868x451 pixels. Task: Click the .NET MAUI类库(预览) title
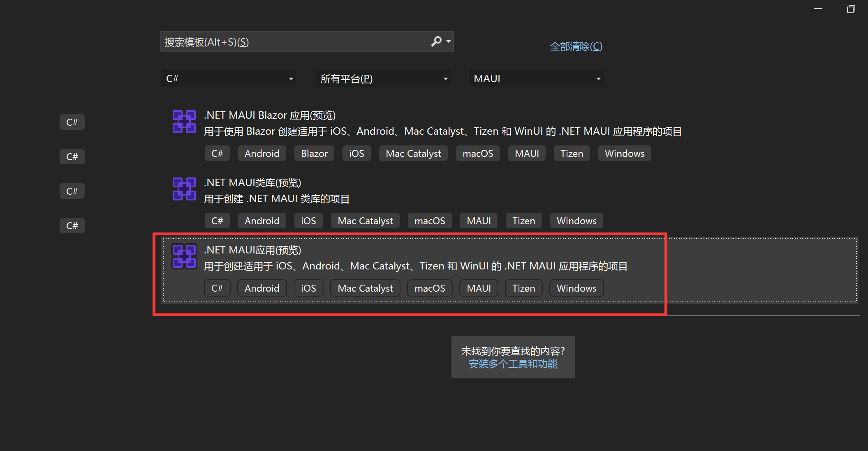point(252,183)
